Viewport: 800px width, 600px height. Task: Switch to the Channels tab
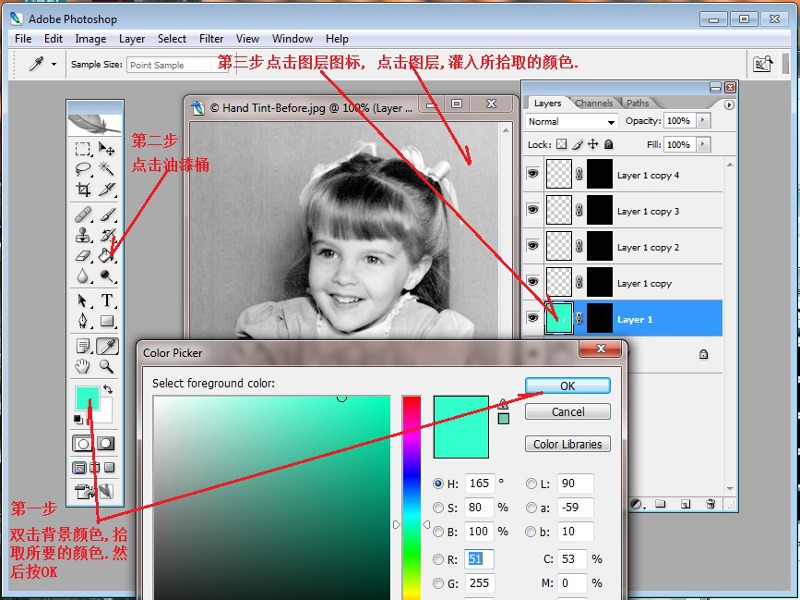pos(593,103)
